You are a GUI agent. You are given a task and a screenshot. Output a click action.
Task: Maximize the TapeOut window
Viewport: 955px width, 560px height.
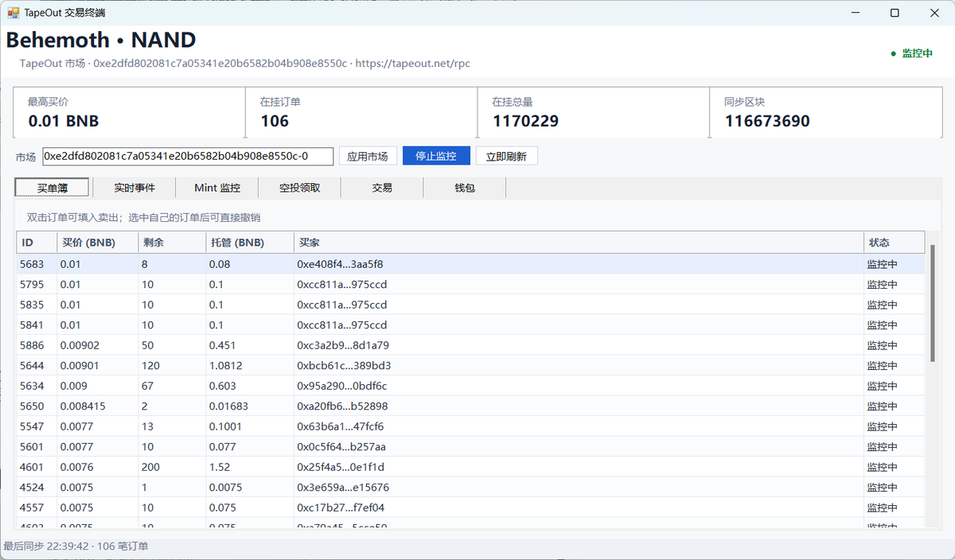pos(895,13)
